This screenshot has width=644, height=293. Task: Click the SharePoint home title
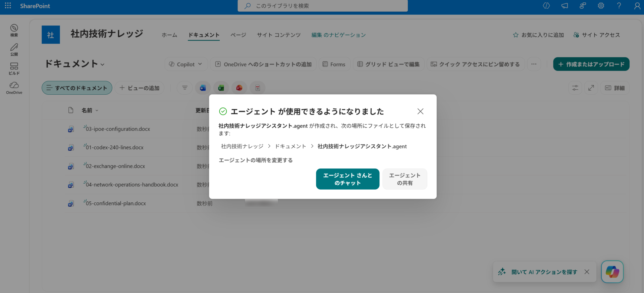coord(35,6)
